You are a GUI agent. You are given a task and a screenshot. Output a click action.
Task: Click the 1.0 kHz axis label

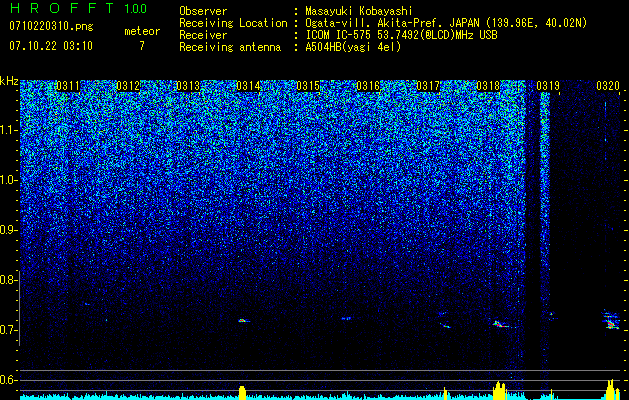(x=9, y=180)
